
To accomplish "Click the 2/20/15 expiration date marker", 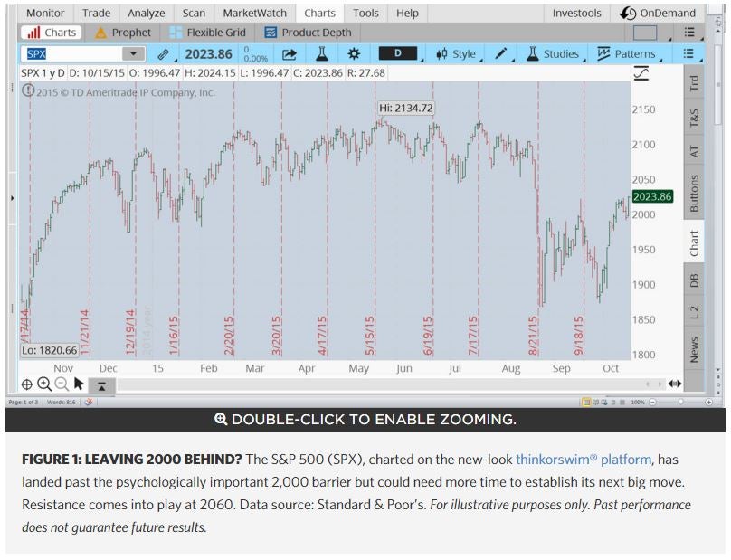I will (229, 336).
